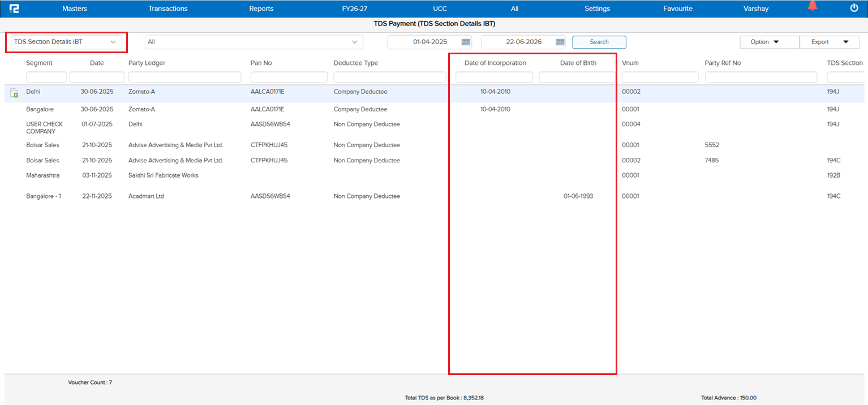Select the FY26-27 financial year menu

coord(355,8)
